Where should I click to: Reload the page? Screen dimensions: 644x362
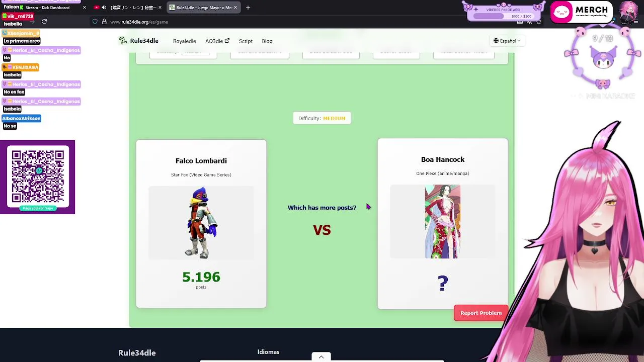[44, 22]
